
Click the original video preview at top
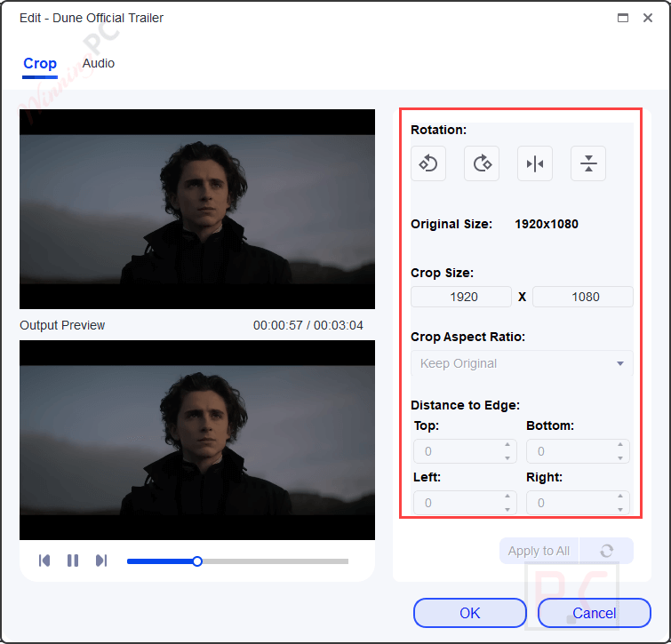[197, 209]
